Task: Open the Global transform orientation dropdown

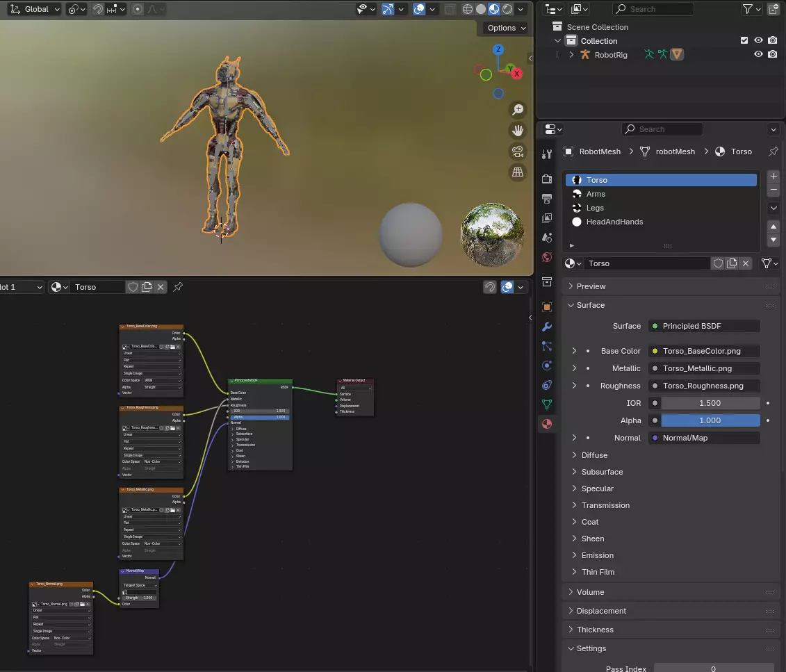Action: pyautogui.click(x=35, y=9)
